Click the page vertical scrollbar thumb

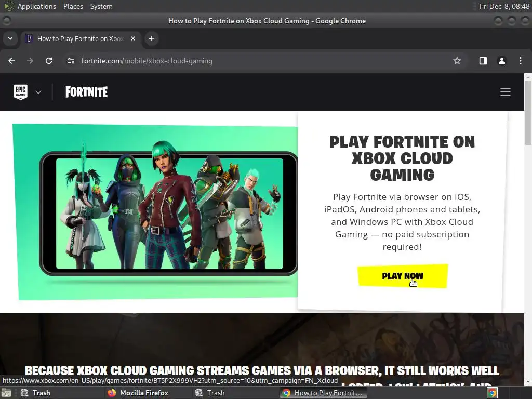(528, 114)
